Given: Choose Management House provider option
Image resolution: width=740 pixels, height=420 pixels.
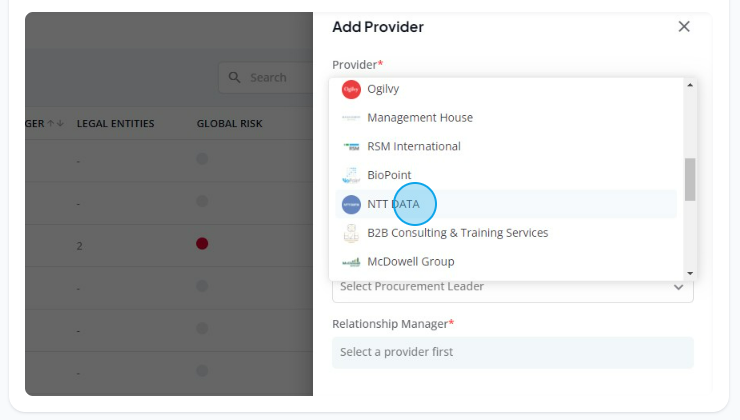Looking at the screenshot, I should point(506,118).
